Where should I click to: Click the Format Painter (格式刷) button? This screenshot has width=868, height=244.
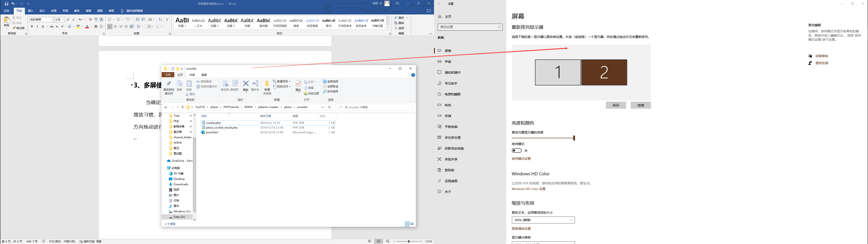tap(18, 28)
